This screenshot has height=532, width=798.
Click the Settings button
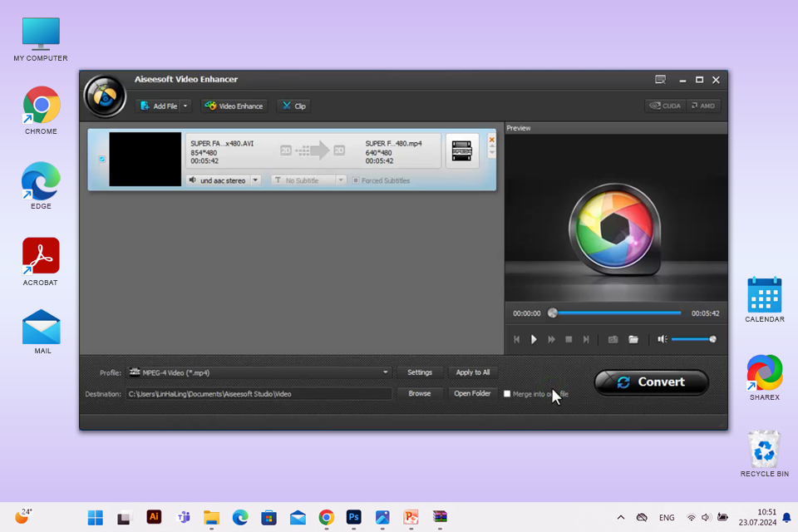[420, 372]
